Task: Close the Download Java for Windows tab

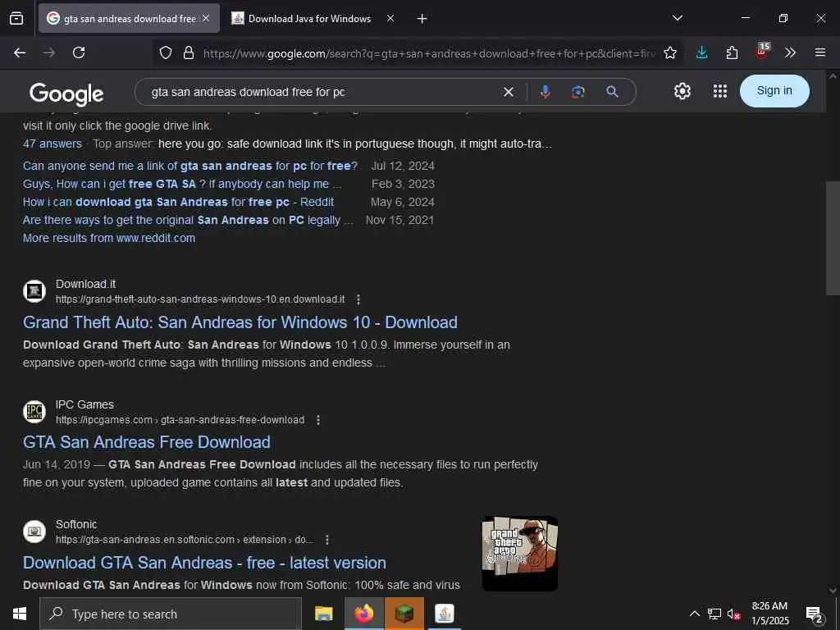Action: pos(390,18)
